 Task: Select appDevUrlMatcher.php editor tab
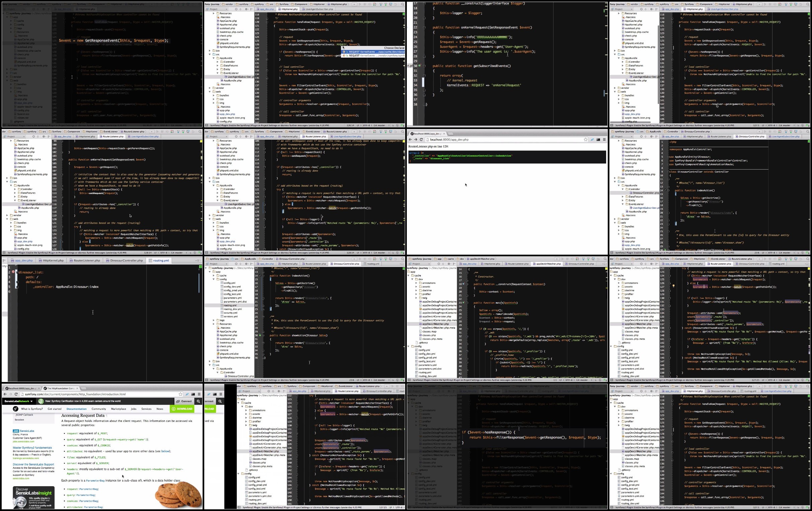pyautogui.click(x=546, y=264)
